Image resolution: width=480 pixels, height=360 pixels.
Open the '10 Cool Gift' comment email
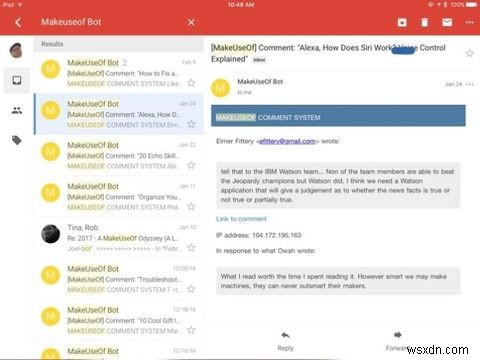119,320
